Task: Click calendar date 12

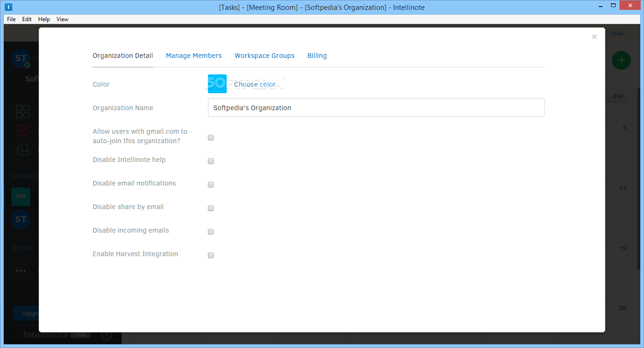Action: [x=623, y=188]
